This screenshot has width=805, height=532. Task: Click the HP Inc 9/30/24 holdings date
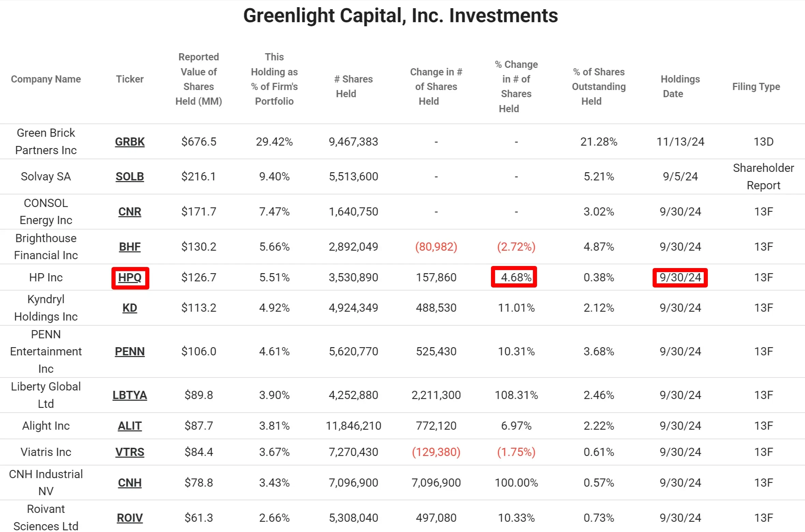680,278
